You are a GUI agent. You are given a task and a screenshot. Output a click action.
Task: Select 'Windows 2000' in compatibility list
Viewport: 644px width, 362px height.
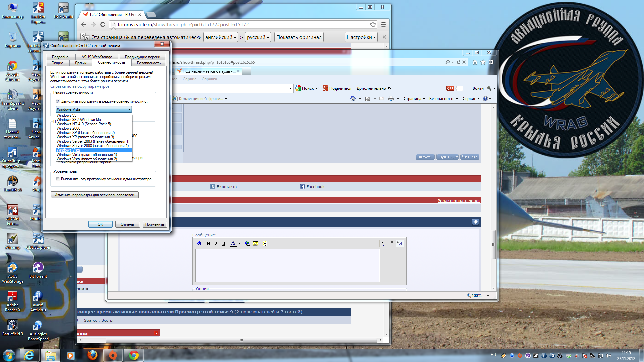click(94, 128)
